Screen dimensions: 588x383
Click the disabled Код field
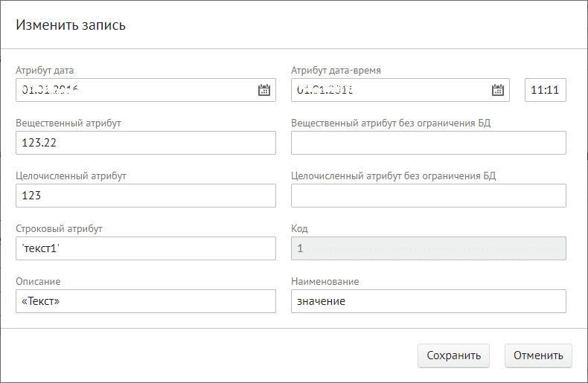point(428,248)
